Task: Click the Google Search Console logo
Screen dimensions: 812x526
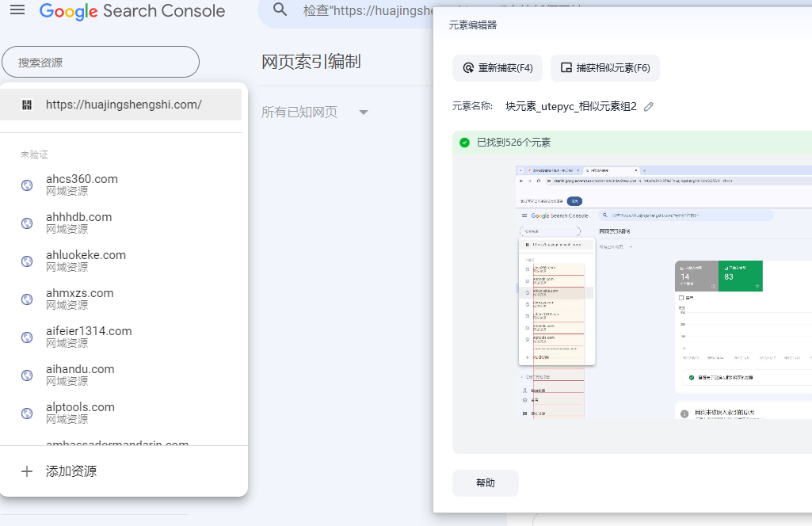Action: pyautogui.click(x=132, y=11)
